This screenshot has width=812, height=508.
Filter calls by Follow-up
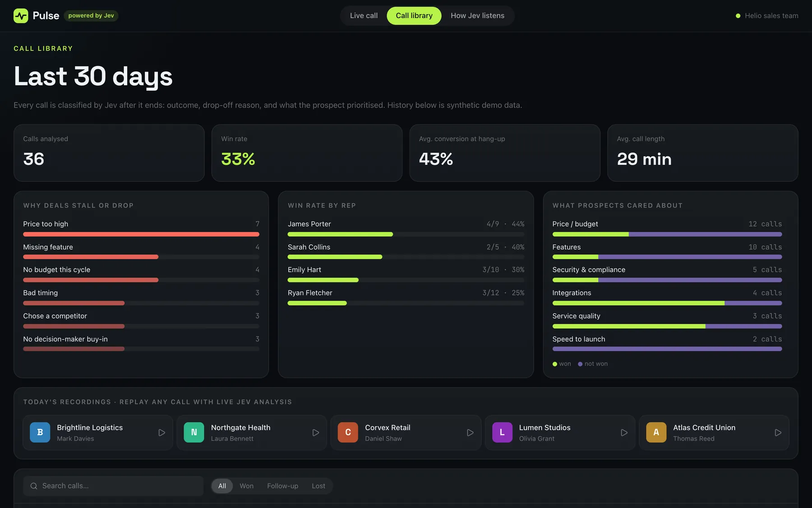282,486
